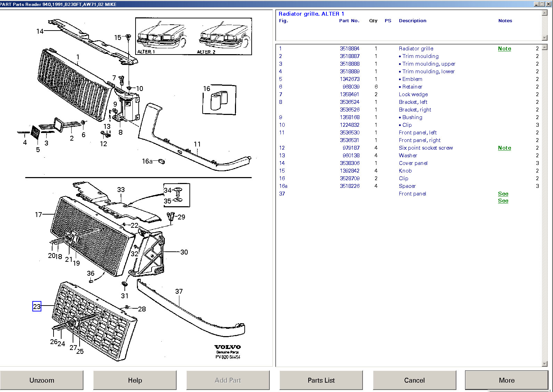Open the Parts List button

coord(321,380)
